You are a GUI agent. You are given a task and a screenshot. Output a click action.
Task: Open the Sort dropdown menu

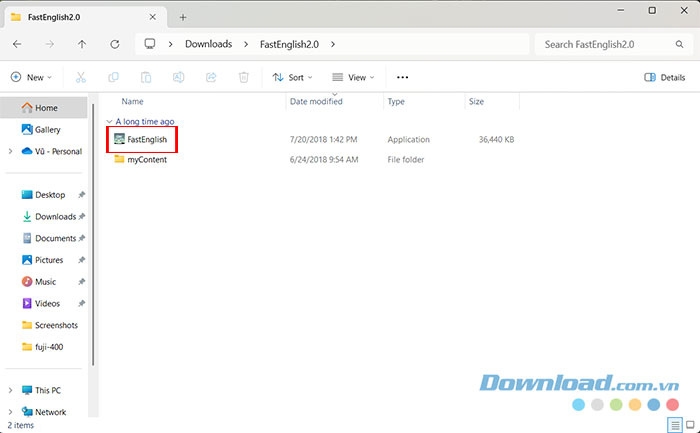(x=292, y=77)
